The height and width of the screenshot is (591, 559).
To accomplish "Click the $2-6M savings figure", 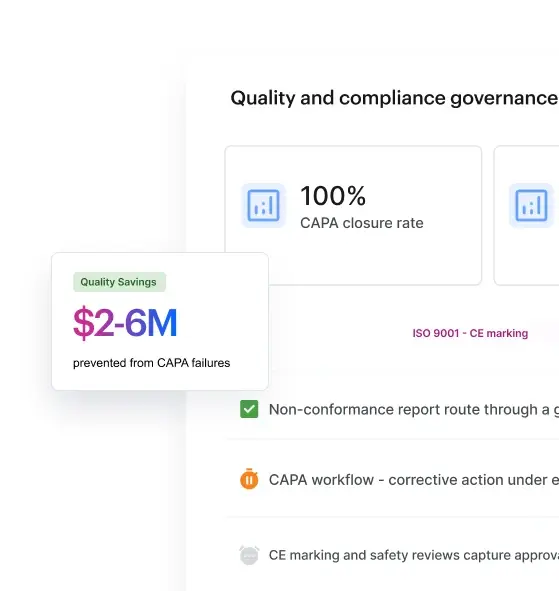I will tap(125, 323).
